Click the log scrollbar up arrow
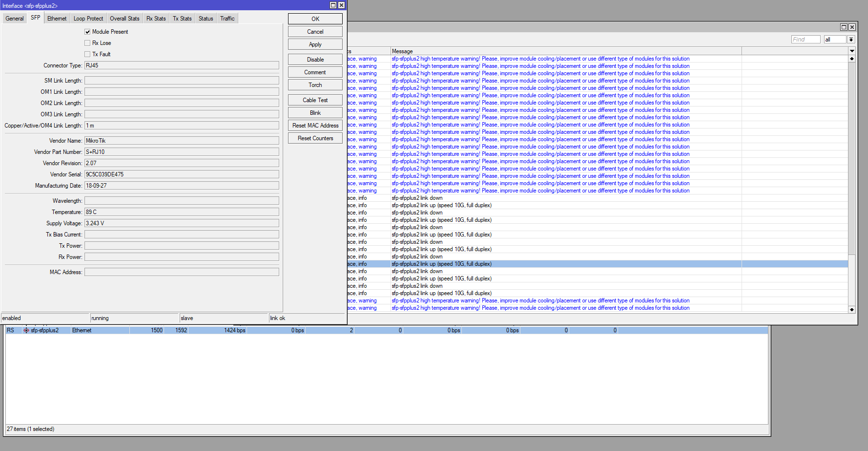Image resolution: width=868 pixels, height=451 pixels. (x=852, y=59)
